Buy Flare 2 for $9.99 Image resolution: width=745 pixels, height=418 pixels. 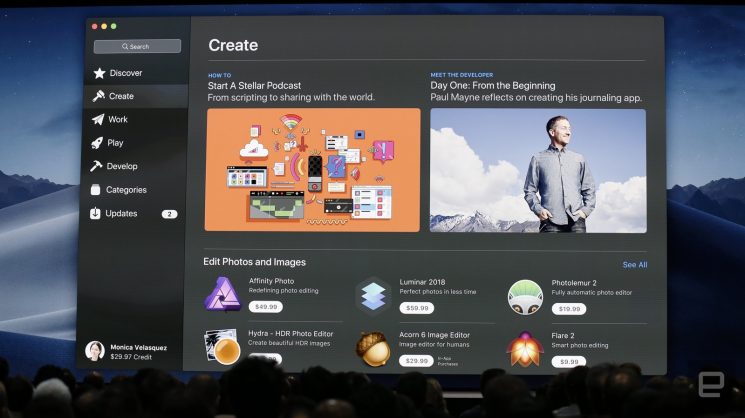point(569,362)
